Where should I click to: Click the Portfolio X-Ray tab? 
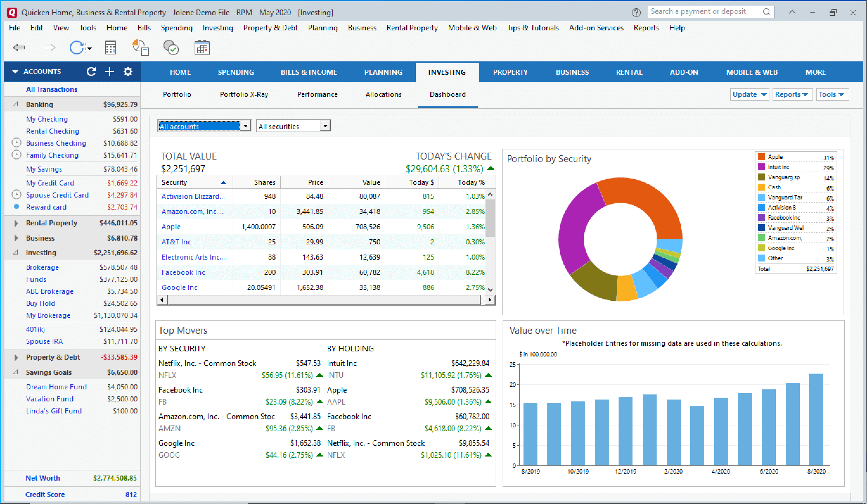(x=244, y=94)
